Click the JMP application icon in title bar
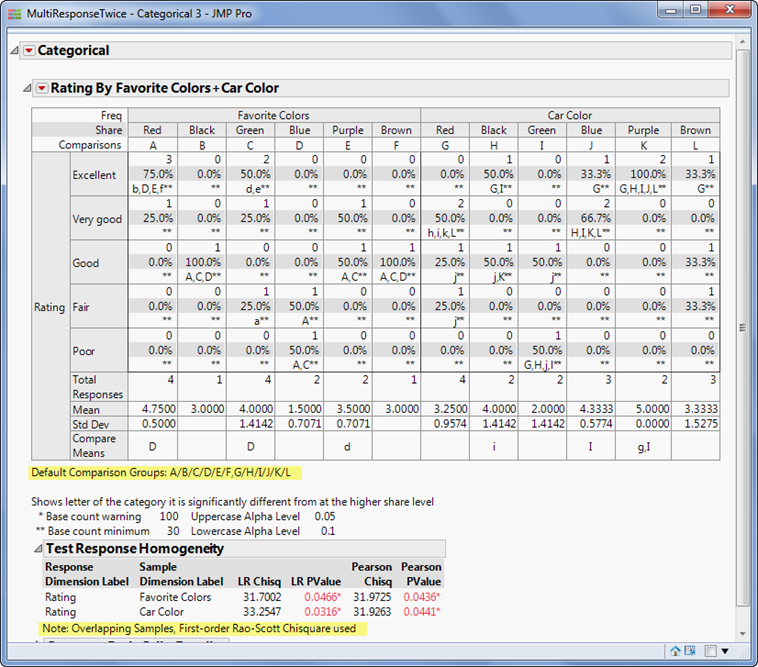The height and width of the screenshot is (667, 758). point(15,14)
